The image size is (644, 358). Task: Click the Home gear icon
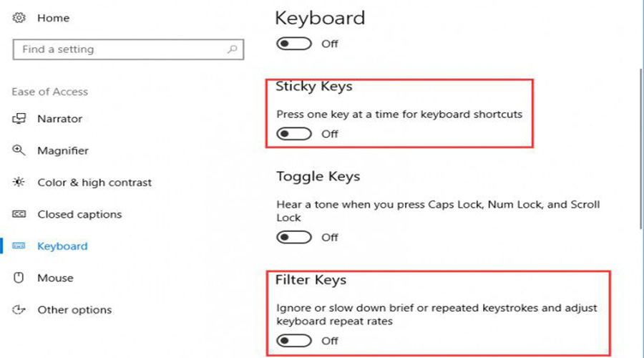[x=19, y=16]
